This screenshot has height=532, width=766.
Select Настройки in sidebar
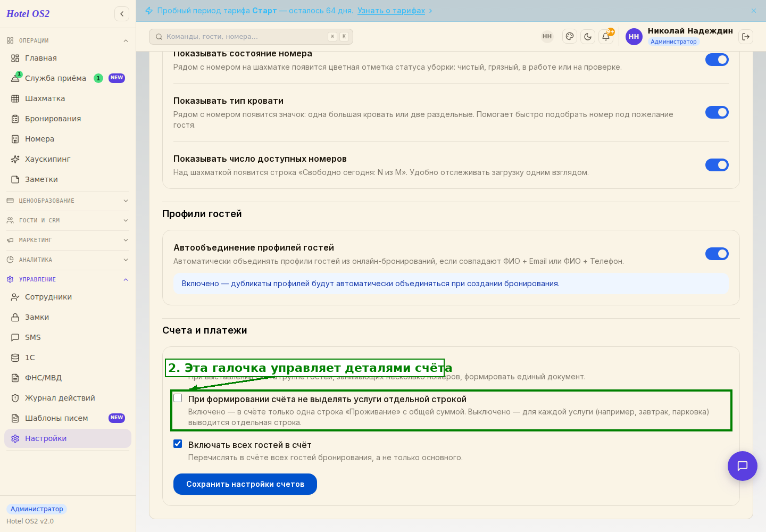68,438
